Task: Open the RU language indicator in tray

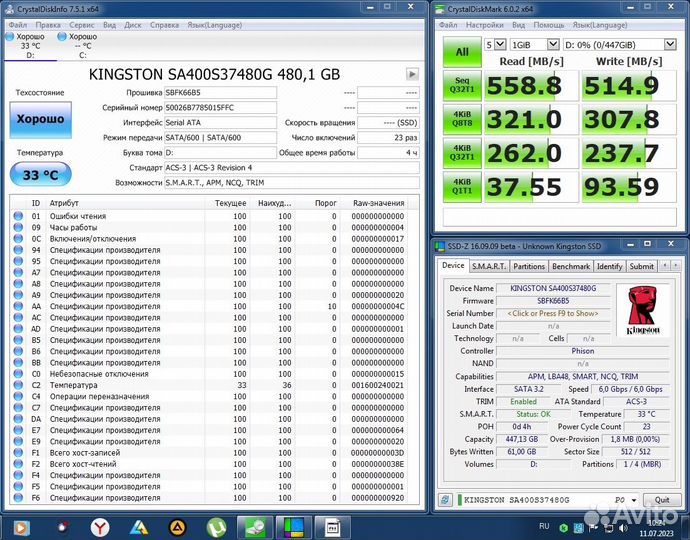Action: (544, 526)
